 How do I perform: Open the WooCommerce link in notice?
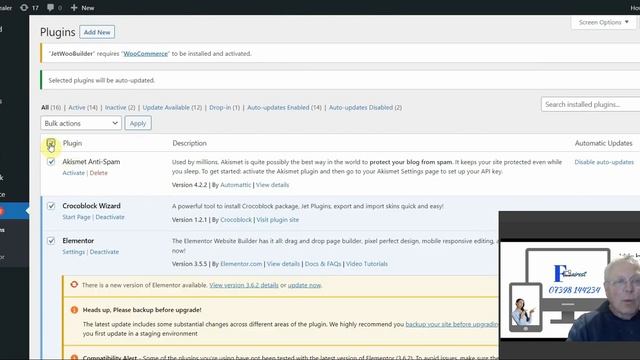[146, 53]
